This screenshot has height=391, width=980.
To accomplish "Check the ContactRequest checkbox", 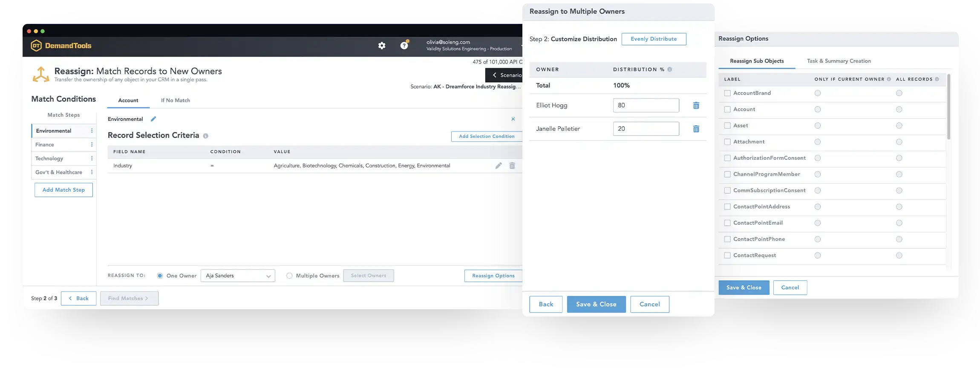I will (727, 256).
